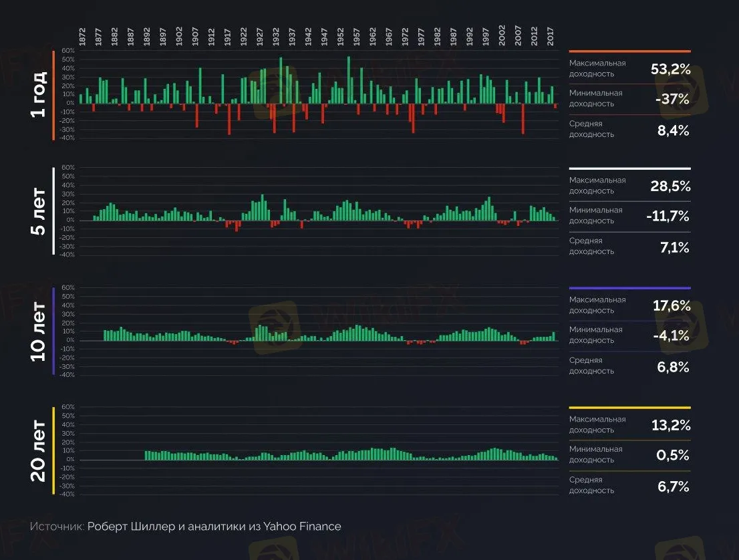The image size is (739, 560).
Task: Click the 60% gridline label on the 1-year chart
Action: click(x=68, y=51)
